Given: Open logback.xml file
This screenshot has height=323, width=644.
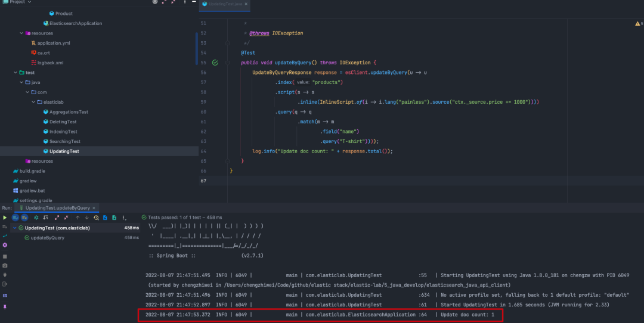Looking at the screenshot, I should (47, 63).
